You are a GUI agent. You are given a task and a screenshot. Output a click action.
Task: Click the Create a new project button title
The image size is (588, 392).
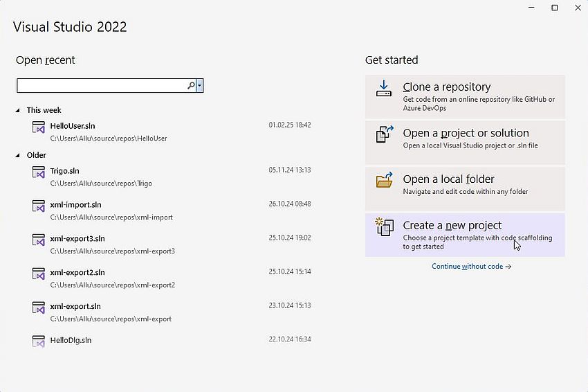click(452, 225)
